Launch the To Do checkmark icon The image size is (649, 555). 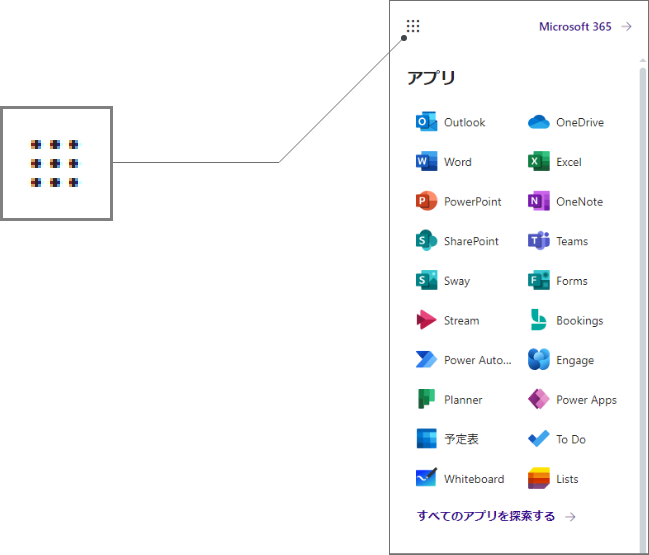pos(538,439)
